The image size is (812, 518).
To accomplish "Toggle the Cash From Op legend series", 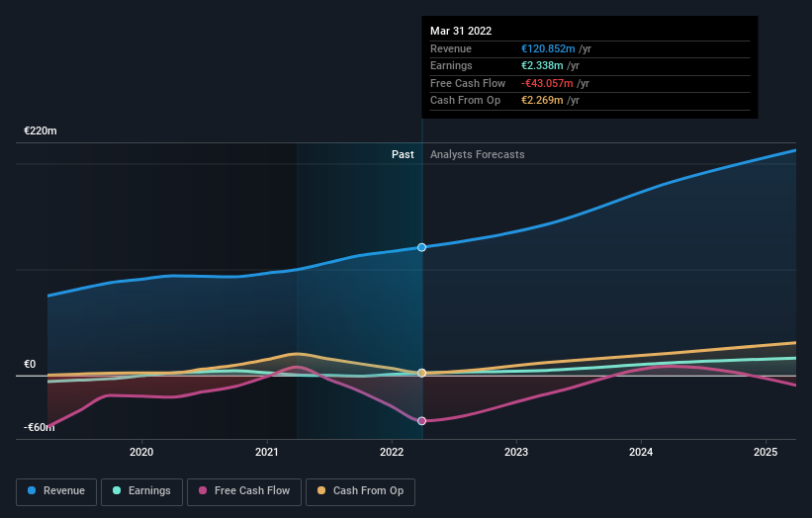I will [360, 491].
